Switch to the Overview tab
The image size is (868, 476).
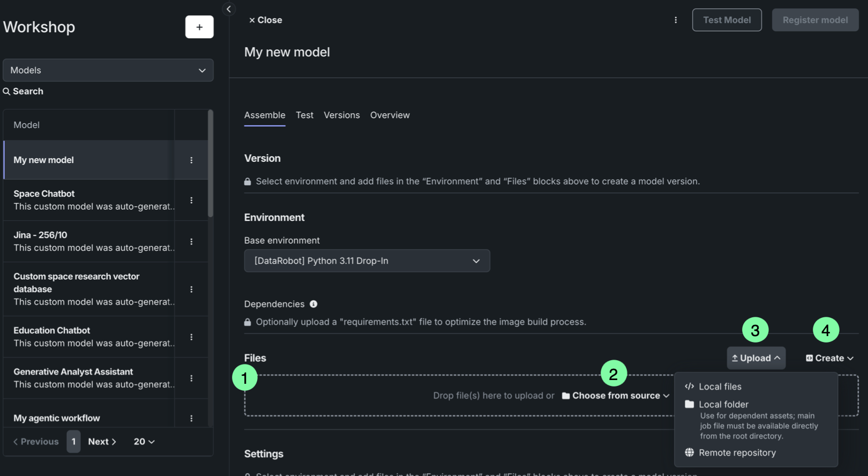click(x=390, y=115)
